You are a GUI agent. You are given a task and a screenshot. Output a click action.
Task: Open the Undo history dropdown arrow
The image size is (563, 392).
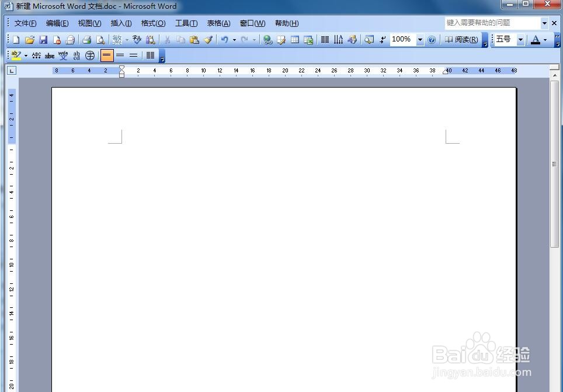pos(234,40)
